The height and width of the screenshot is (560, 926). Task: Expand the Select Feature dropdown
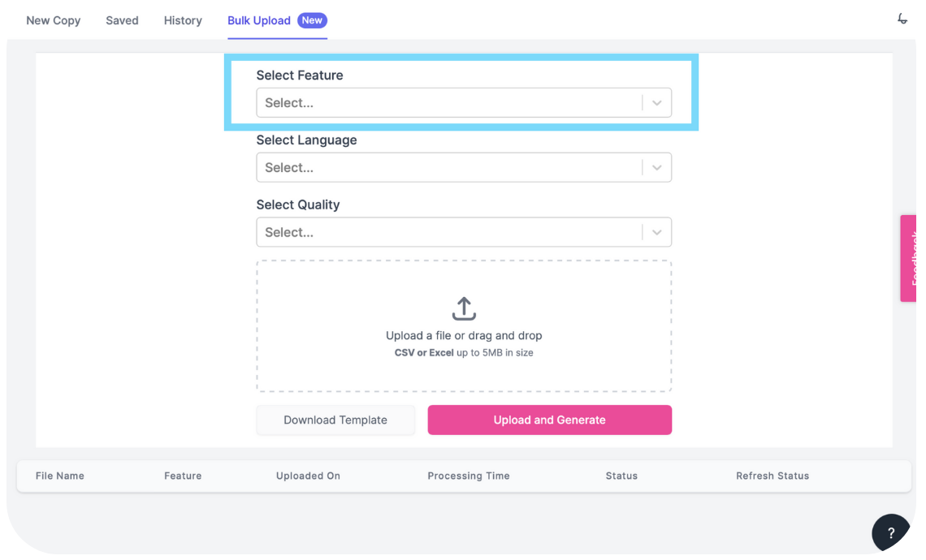click(x=464, y=103)
